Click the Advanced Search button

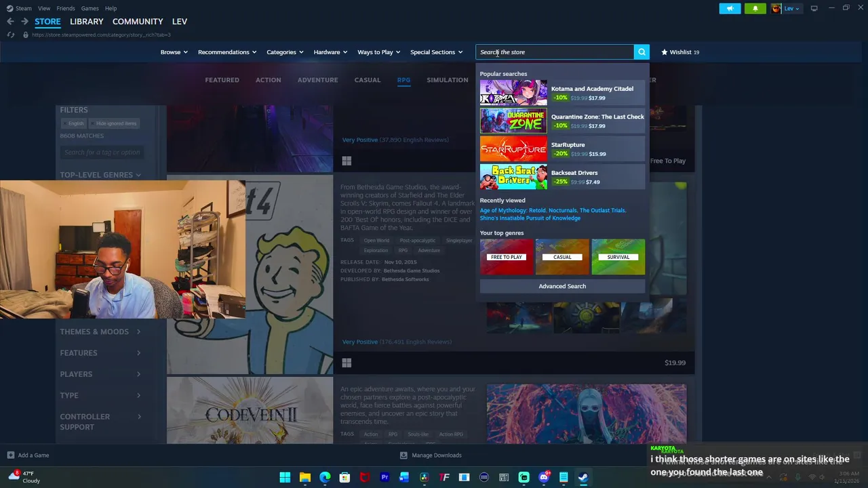pyautogui.click(x=562, y=286)
